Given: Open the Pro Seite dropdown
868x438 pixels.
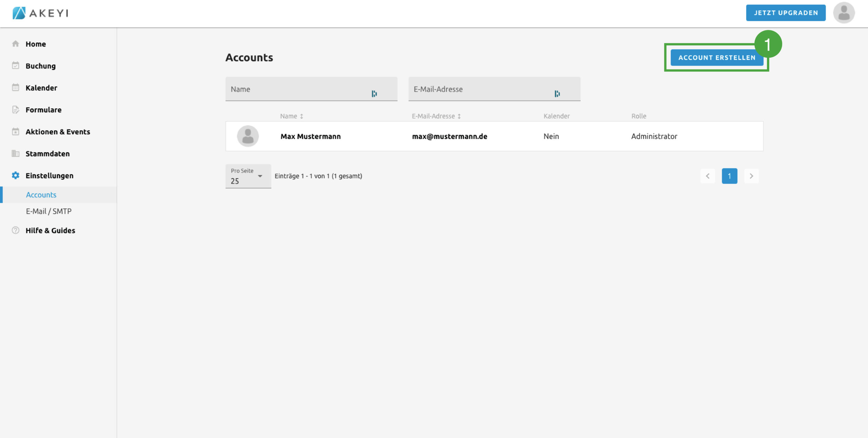Looking at the screenshot, I should pos(248,176).
